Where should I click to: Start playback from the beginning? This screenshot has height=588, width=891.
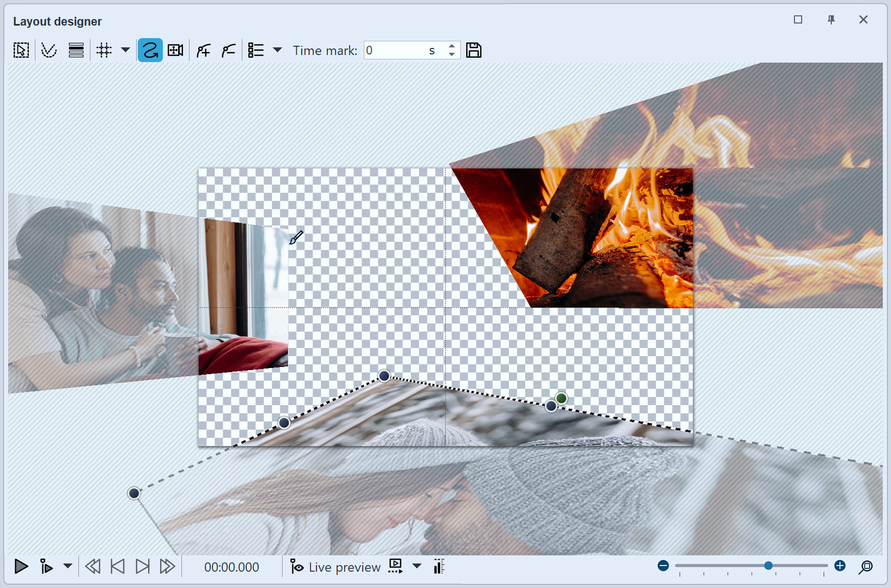coord(21,567)
